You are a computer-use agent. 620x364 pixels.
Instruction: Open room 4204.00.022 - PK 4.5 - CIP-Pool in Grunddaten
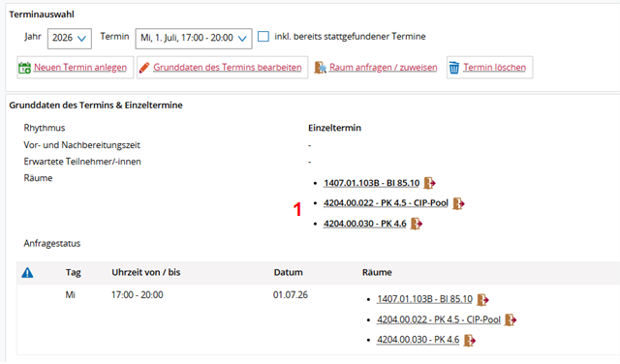386,203
